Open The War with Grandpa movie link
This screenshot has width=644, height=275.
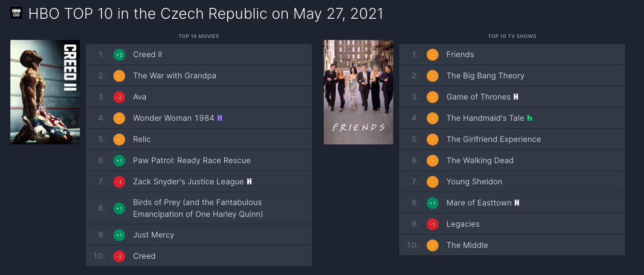pos(174,76)
